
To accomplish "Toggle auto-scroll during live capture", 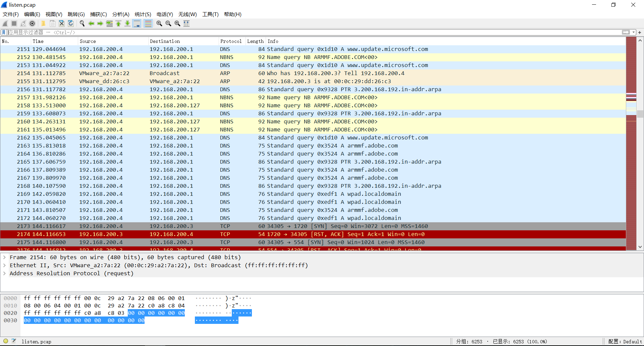I will pos(137,23).
